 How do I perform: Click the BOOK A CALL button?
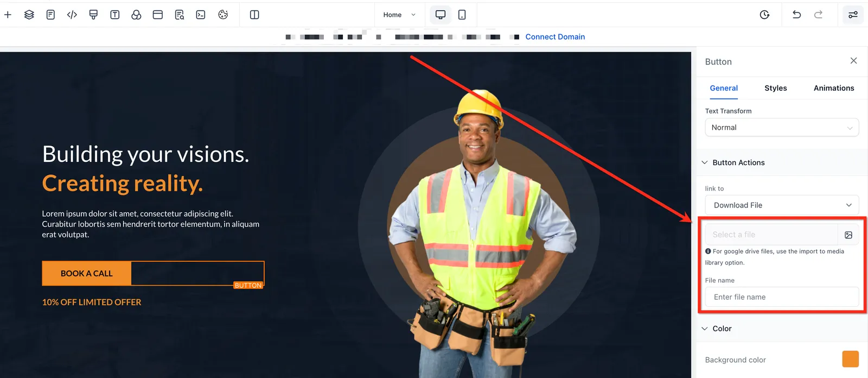pyautogui.click(x=87, y=274)
